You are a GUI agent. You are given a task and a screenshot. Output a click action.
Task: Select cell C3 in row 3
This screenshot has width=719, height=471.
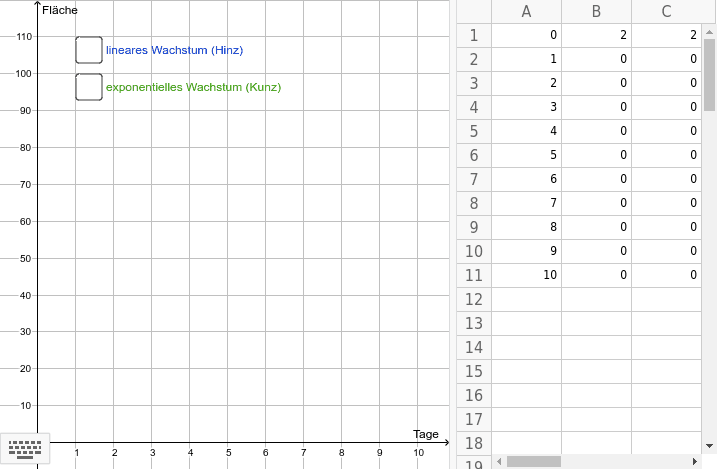(x=666, y=83)
